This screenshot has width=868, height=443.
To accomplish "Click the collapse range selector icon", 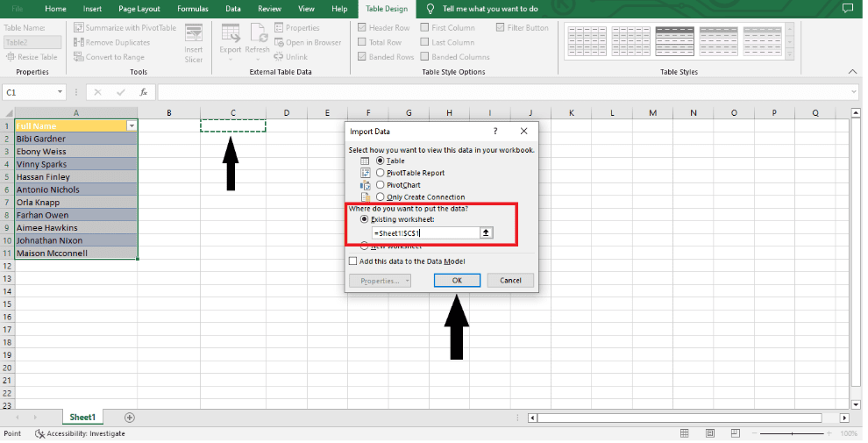I will [487, 233].
